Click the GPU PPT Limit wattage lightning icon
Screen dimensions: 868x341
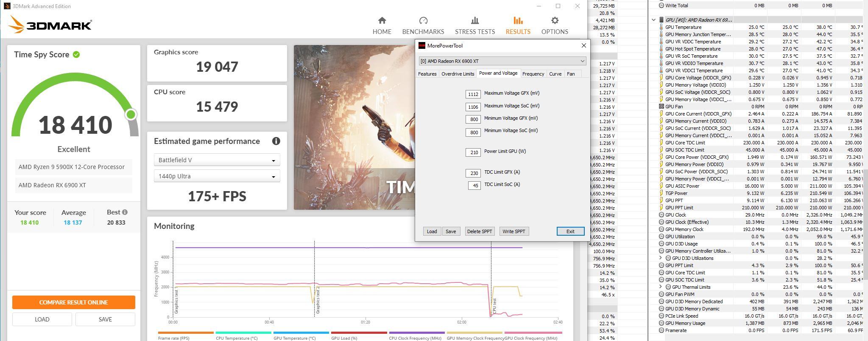(x=661, y=208)
